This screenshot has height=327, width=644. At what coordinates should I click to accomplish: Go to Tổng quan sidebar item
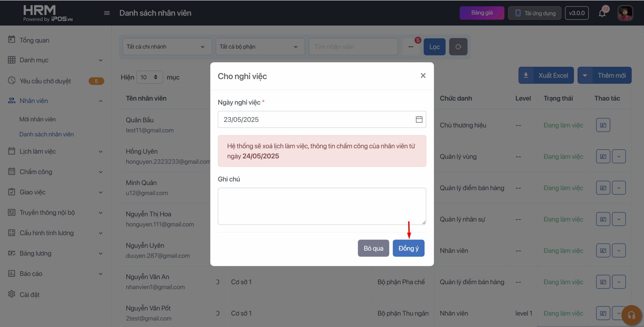(34, 40)
